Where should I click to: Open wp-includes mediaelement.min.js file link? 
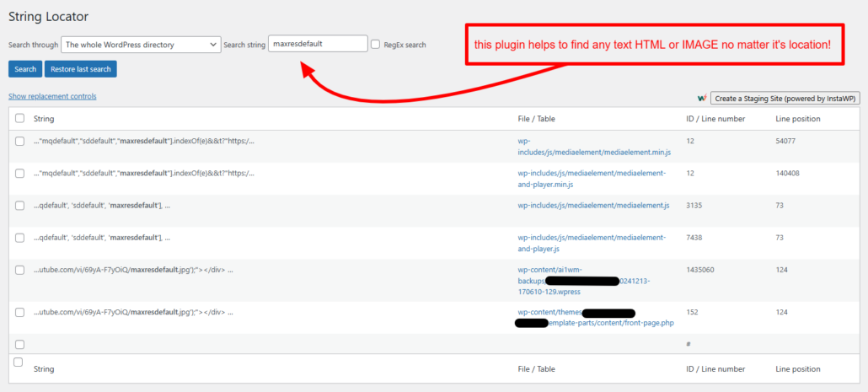pyautogui.click(x=594, y=146)
